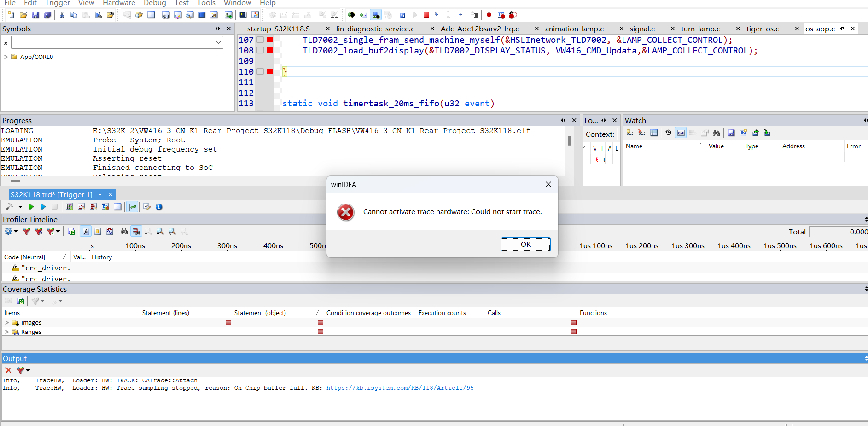868x426 pixels.
Task: Switch to the signal.c editor tab
Action: [x=642, y=29]
